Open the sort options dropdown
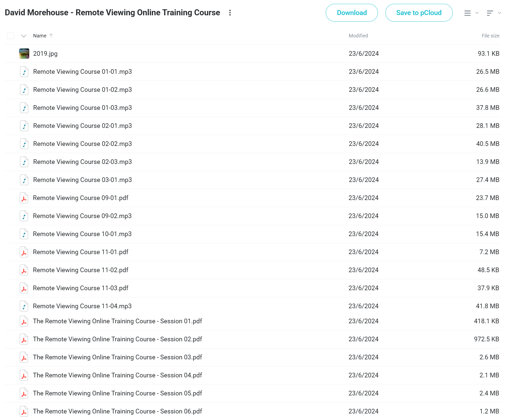This screenshot has width=506, height=420. (493, 13)
